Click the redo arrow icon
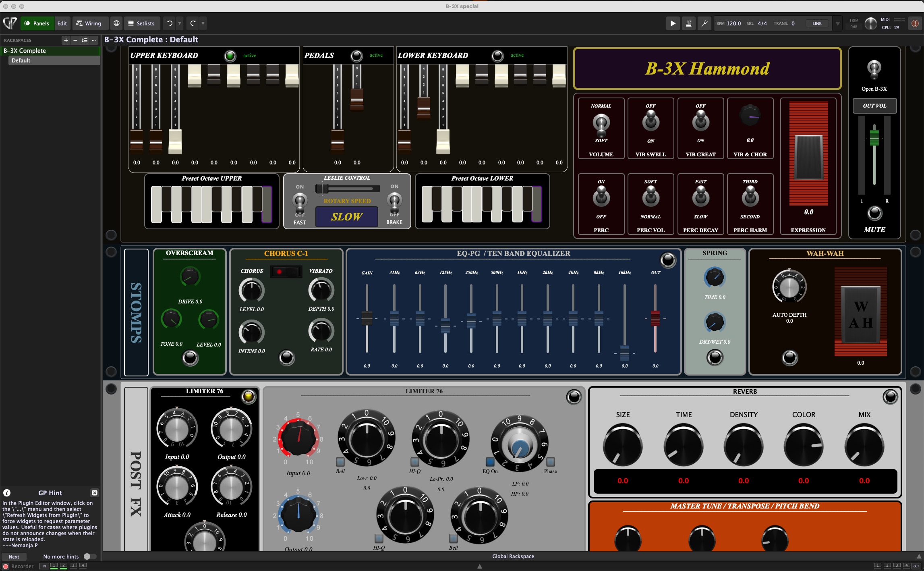 pos(193,23)
